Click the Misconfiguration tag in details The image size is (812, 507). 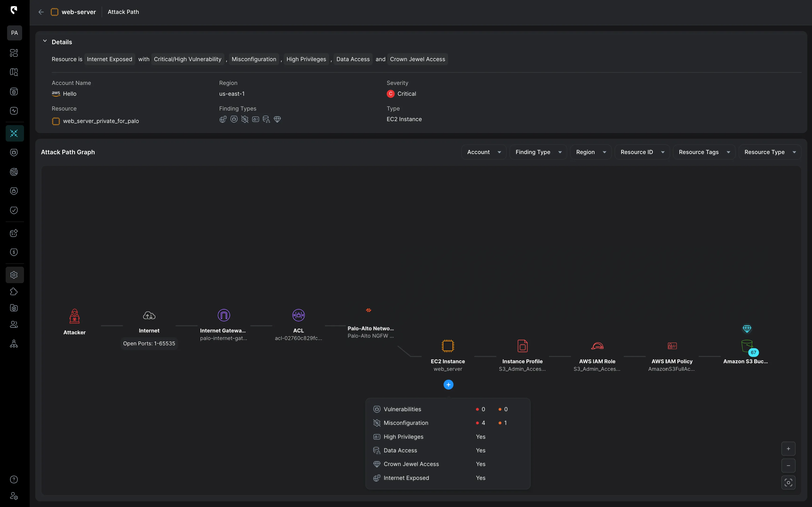[x=254, y=59]
